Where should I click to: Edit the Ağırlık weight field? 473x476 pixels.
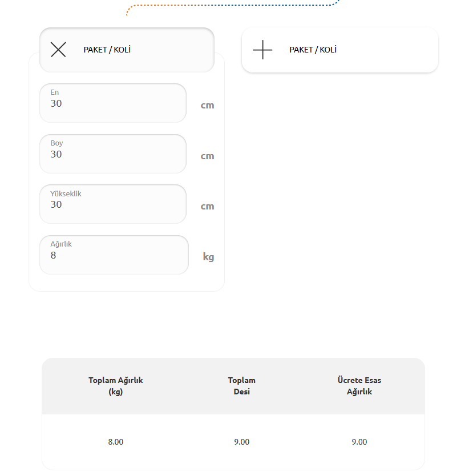114,255
